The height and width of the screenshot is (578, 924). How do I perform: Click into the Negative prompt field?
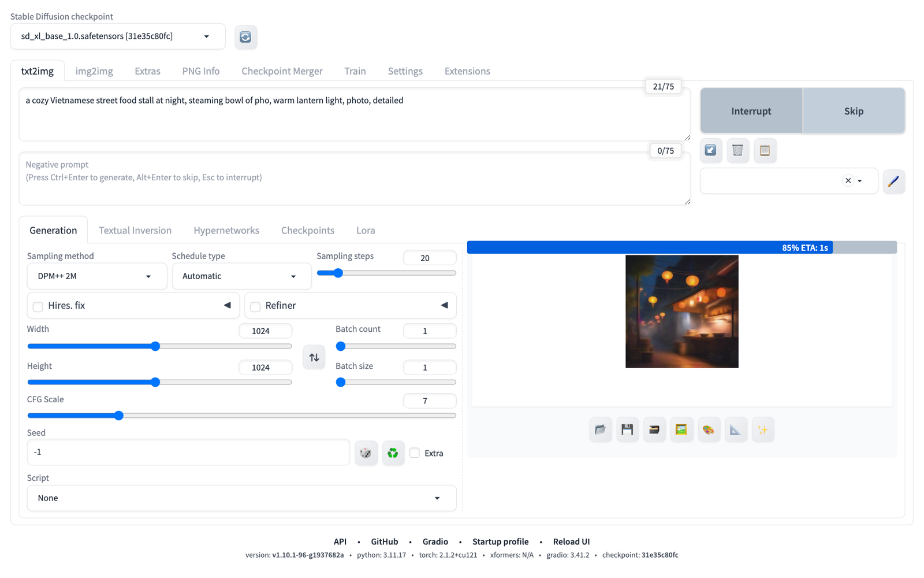click(x=355, y=179)
